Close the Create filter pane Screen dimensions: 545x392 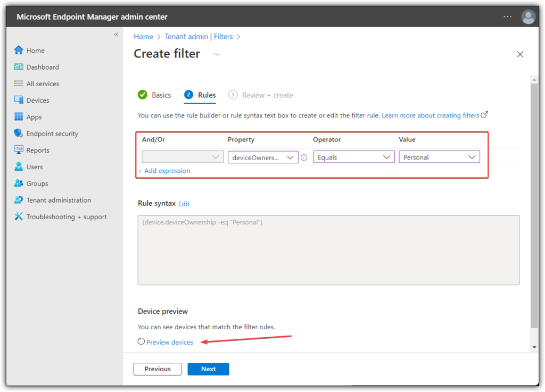(520, 54)
